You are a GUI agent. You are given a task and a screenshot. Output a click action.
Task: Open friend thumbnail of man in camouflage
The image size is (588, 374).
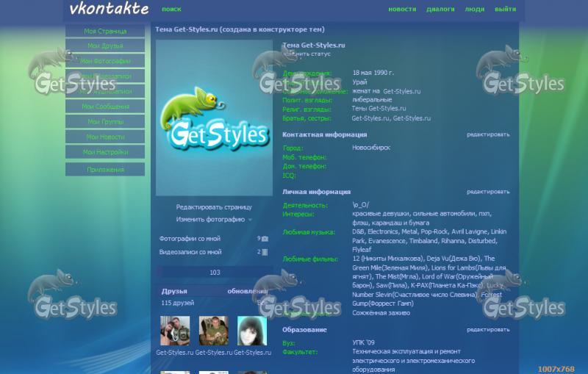(x=213, y=331)
